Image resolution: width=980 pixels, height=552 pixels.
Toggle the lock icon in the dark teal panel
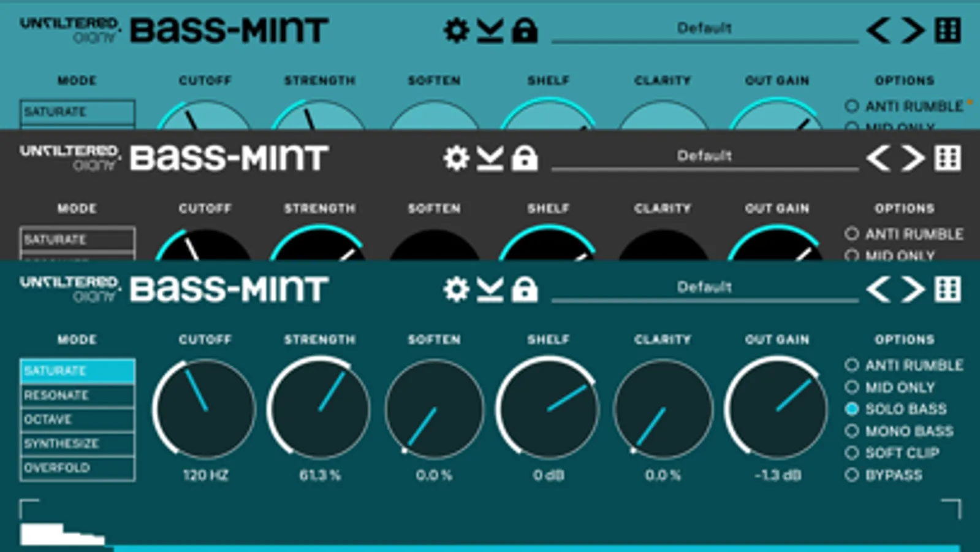(525, 289)
